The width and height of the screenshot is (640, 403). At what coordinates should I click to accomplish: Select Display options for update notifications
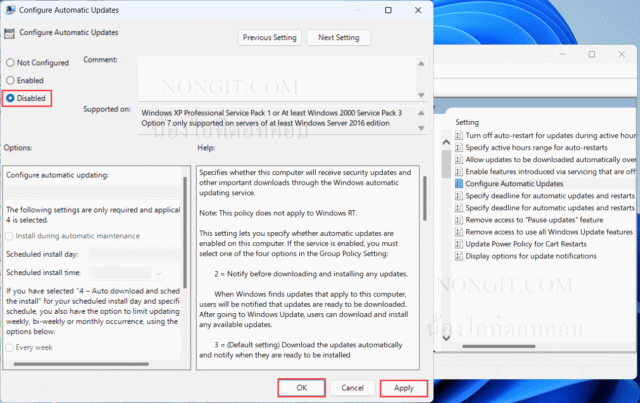pyautogui.click(x=531, y=256)
